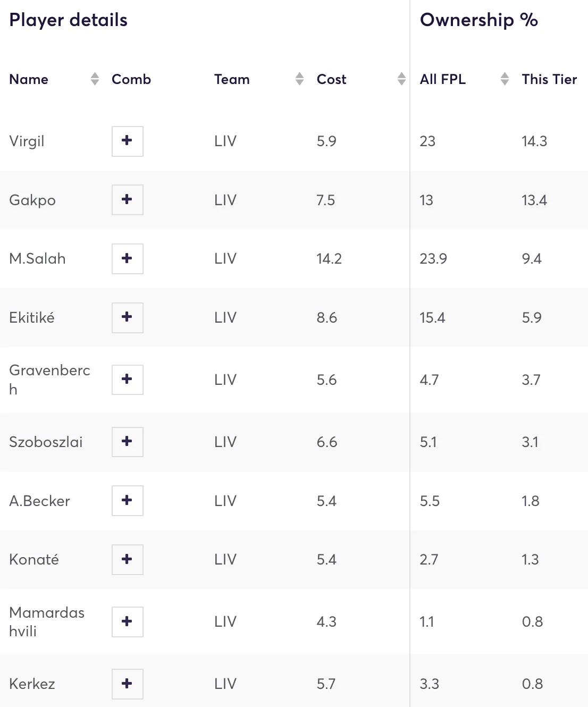The width and height of the screenshot is (588, 707).
Task: Add M.Salah using his plus icon
Action: click(x=127, y=259)
